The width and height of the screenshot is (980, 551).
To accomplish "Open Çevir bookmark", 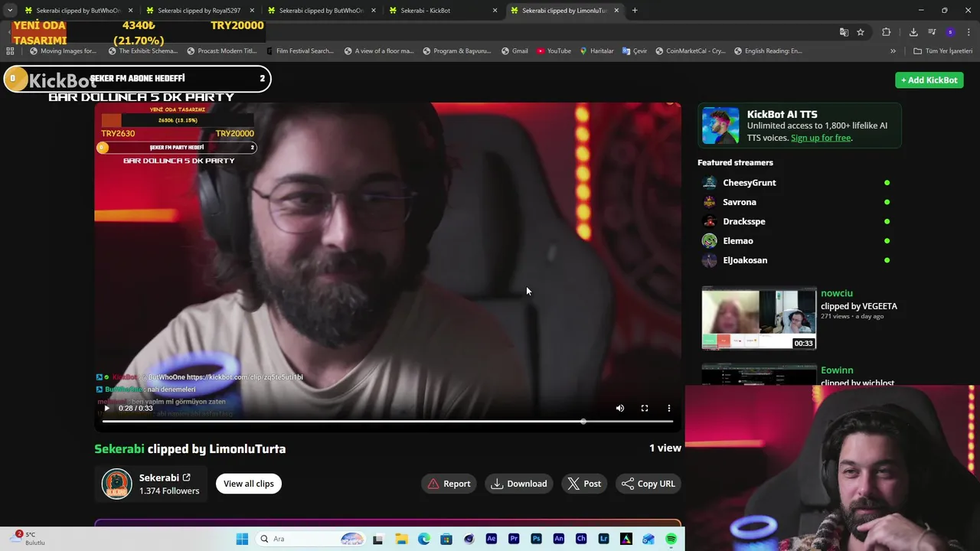I will (x=635, y=51).
